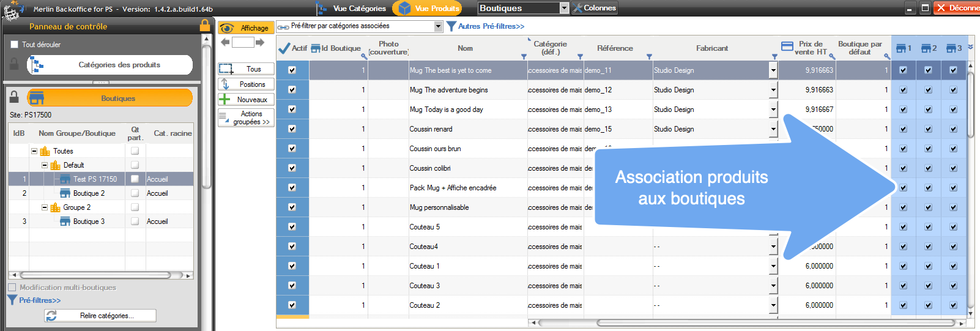Click the funnel icon by Autres Pré-filtres
The height and width of the screenshot is (331, 980).
tap(451, 26)
